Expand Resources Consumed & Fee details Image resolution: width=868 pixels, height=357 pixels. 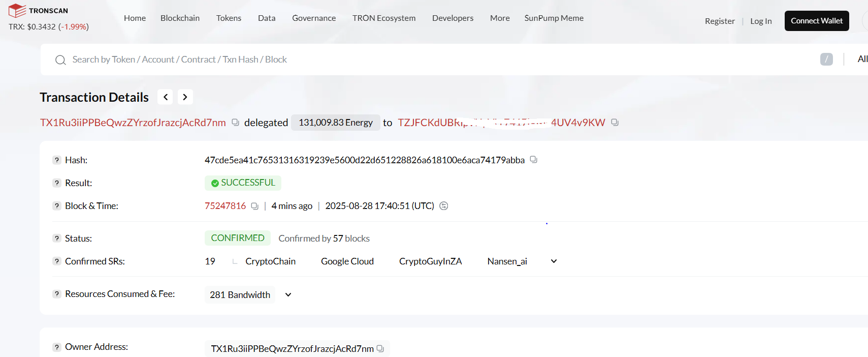point(288,295)
